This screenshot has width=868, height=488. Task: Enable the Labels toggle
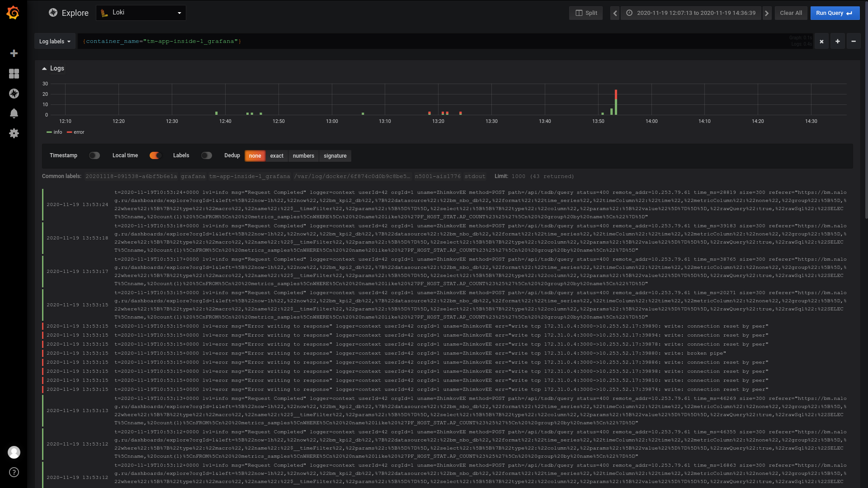[207, 155]
